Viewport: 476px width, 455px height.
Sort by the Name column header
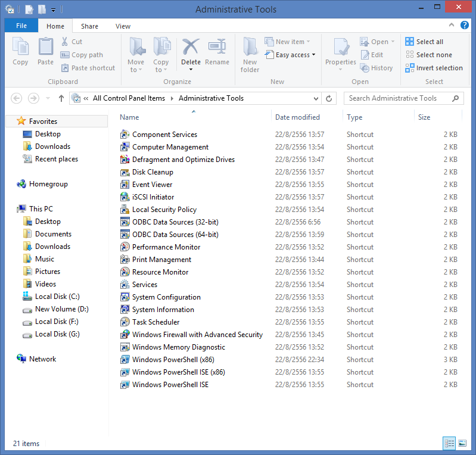(129, 117)
